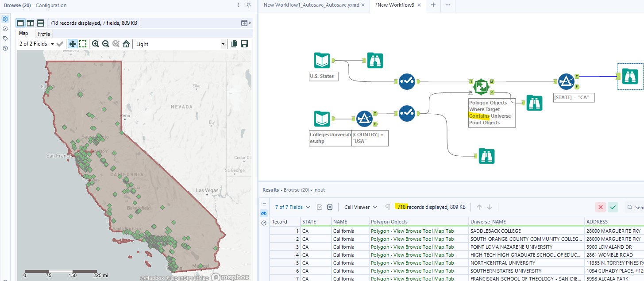The height and width of the screenshot is (281, 644).
Task: Reset map with the home icon
Action: [x=126, y=44]
